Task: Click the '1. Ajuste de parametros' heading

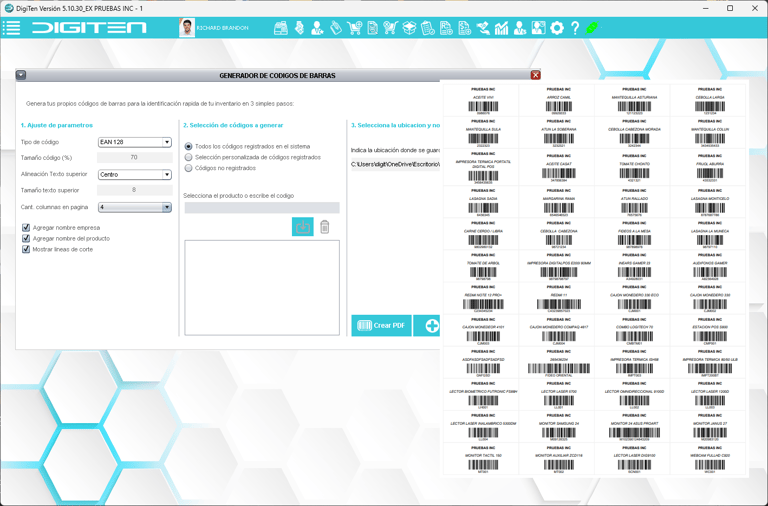Action: tap(57, 125)
